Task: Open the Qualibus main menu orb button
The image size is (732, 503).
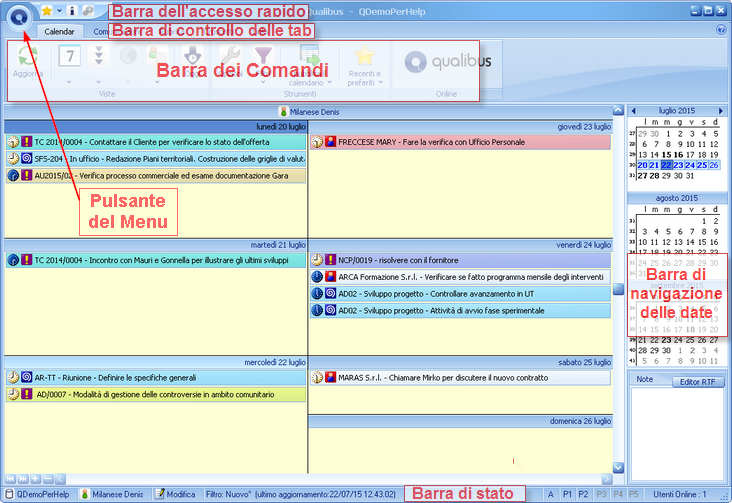Action: click(19, 18)
